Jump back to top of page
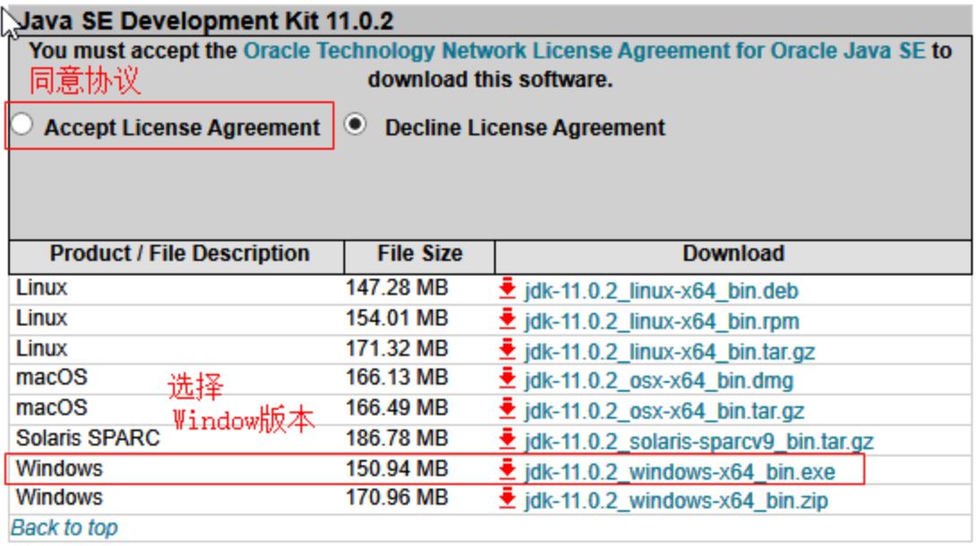This screenshot has height=546, width=980. point(64,528)
